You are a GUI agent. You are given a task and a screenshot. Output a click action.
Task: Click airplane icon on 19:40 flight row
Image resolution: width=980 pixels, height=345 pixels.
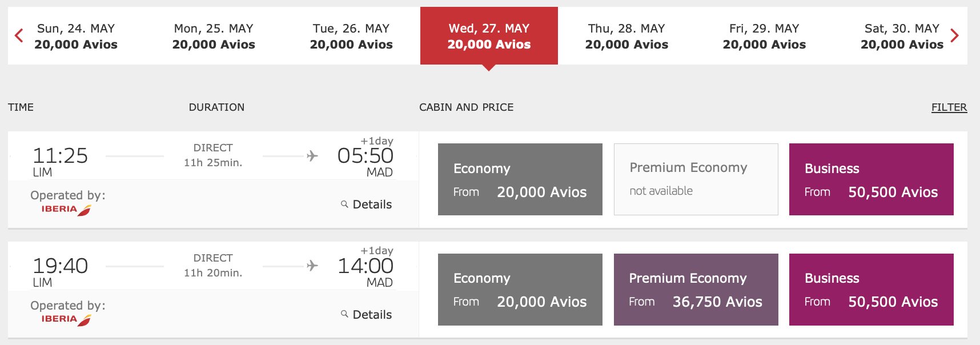coord(312,266)
